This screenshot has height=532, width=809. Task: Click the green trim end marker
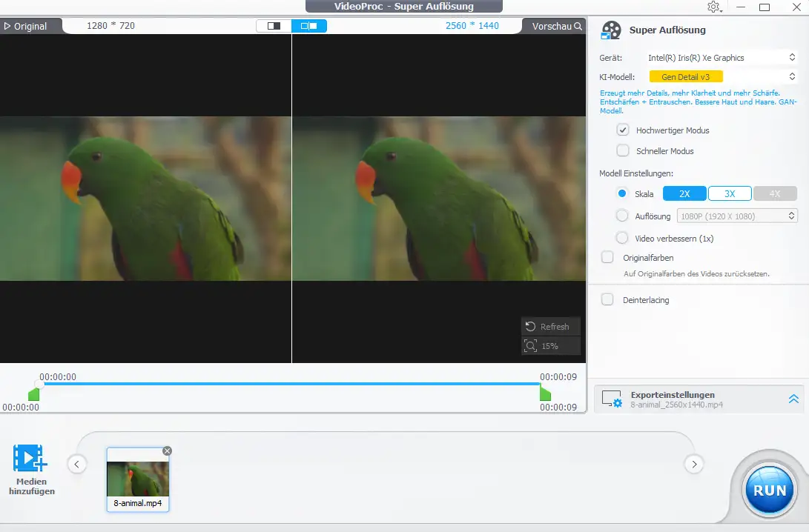coord(545,394)
